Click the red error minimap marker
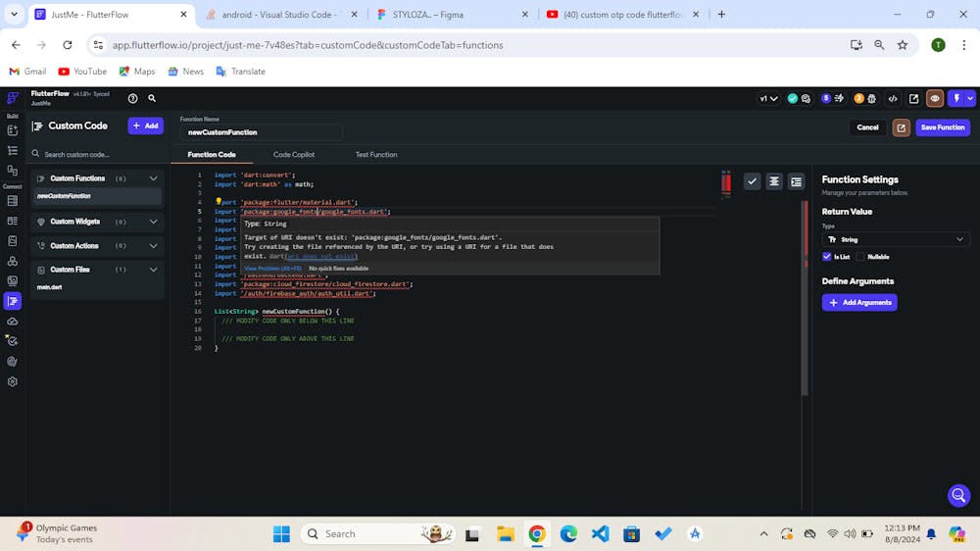 (x=725, y=182)
